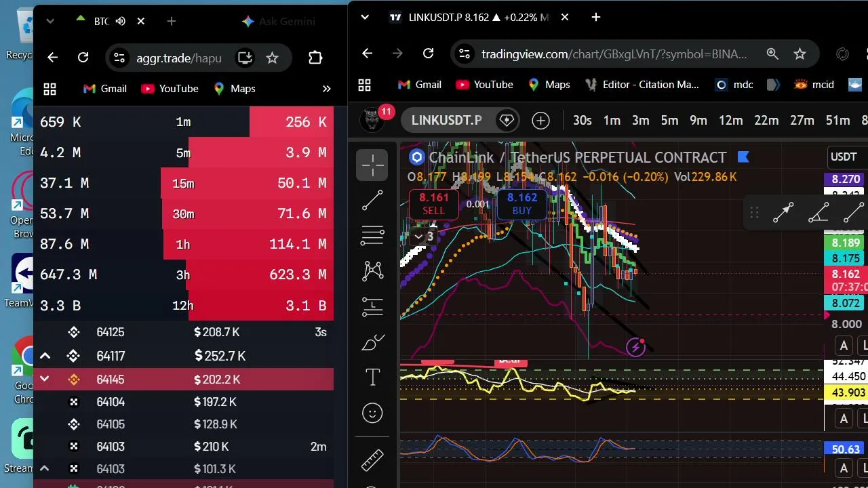The width and height of the screenshot is (868, 488).
Task: Mute the BTC tab audio
Action: pos(121,21)
